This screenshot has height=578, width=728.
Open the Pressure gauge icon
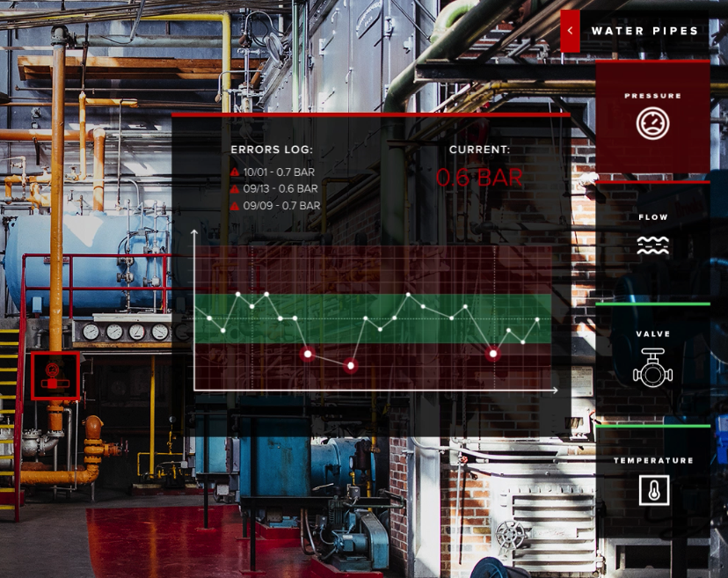[652, 123]
